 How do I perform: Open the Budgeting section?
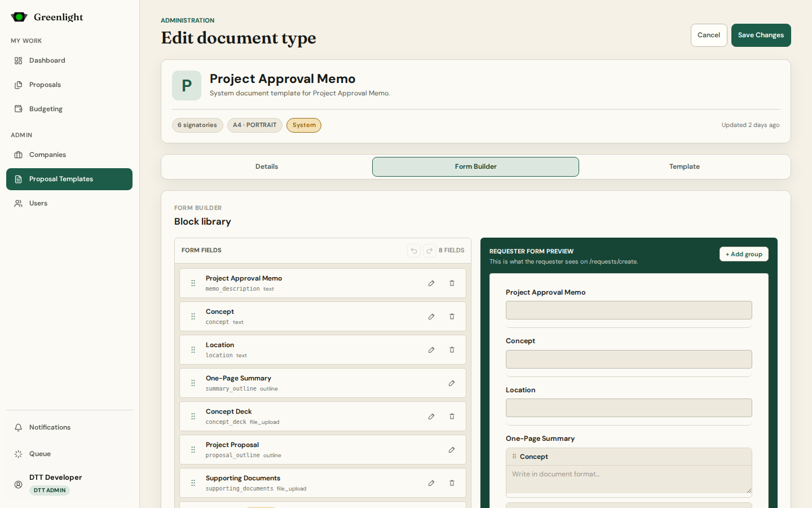[x=69, y=109]
